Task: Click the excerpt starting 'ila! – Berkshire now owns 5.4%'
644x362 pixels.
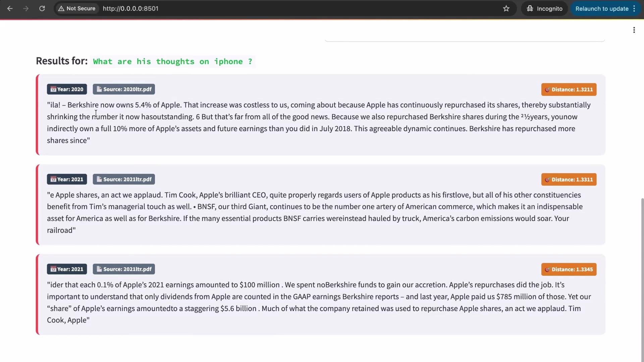Action: [319, 123]
